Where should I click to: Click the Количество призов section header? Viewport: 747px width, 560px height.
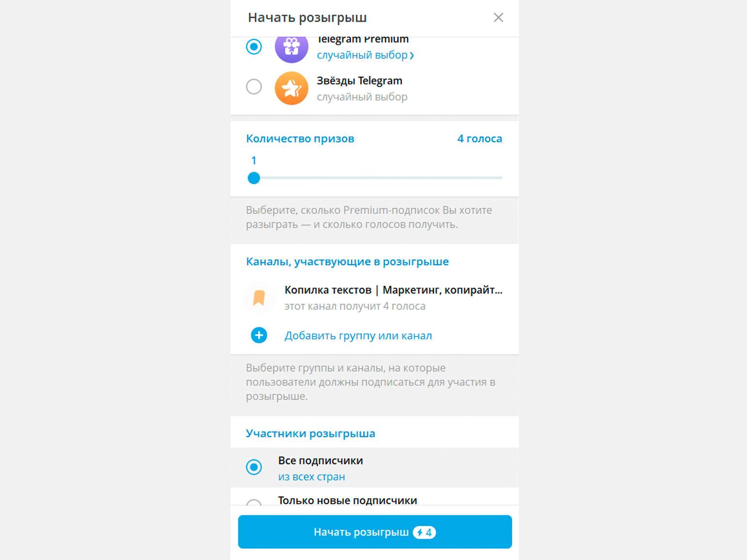point(300,139)
